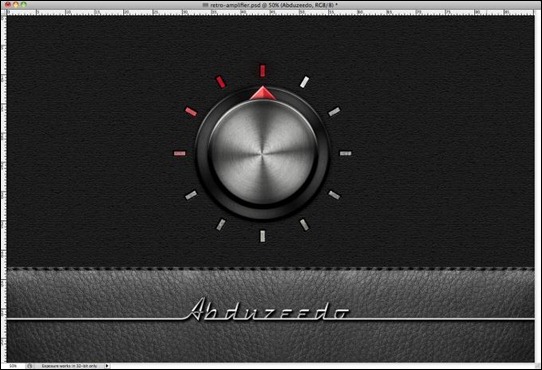Click the 'Exposure works in 32-bit only' status text
This screenshot has width=542, height=370.
coord(69,366)
